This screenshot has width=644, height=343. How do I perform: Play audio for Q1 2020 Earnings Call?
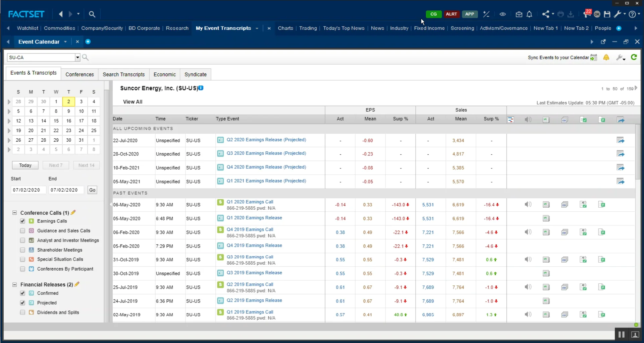(528, 204)
